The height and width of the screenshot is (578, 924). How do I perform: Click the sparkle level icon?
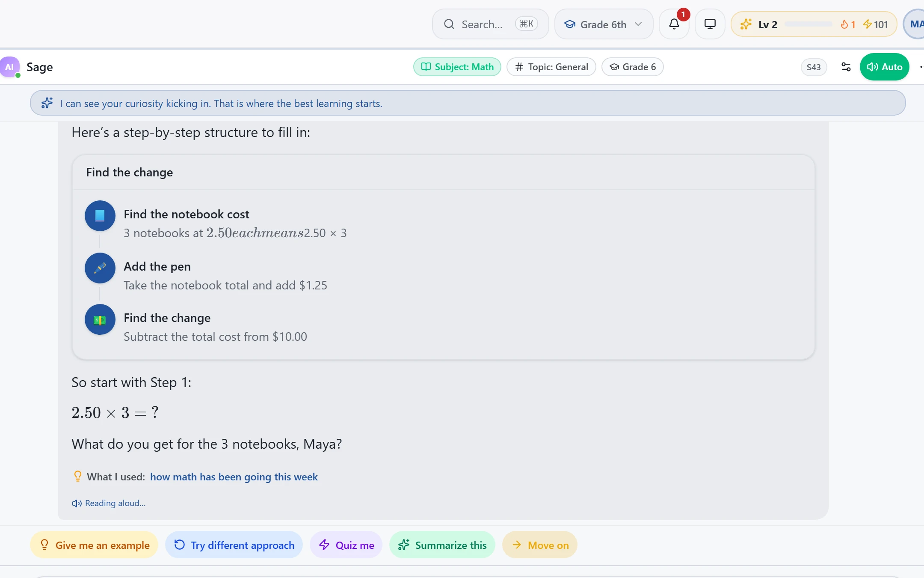tap(746, 24)
